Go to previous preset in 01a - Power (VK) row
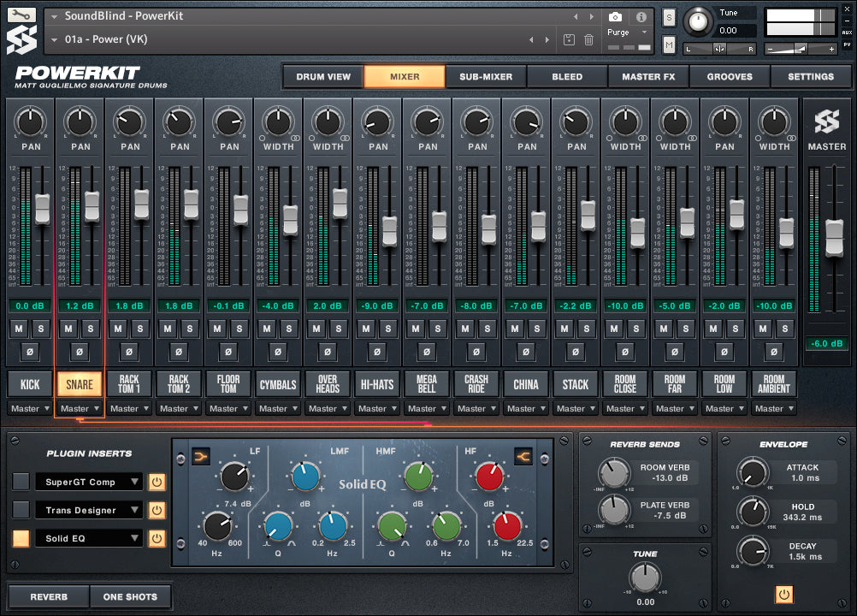 coord(531,39)
